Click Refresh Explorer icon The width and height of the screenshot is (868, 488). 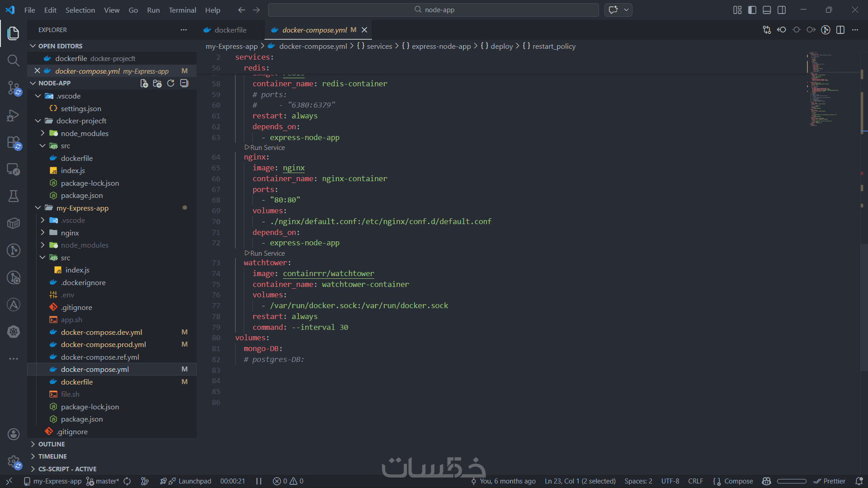[x=170, y=83]
